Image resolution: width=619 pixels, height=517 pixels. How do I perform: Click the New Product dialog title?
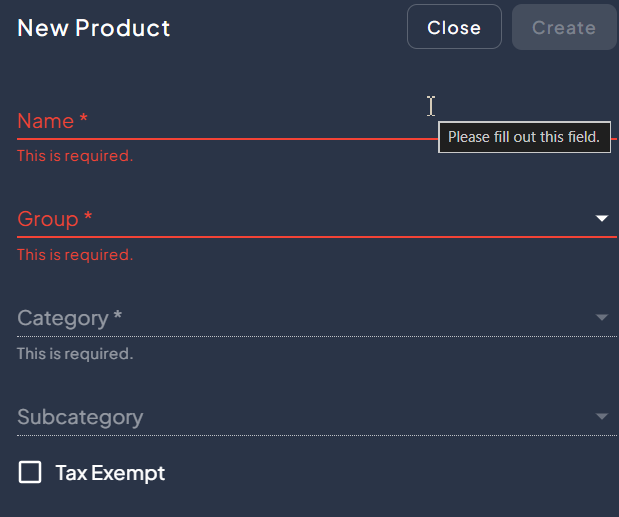[94, 28]
